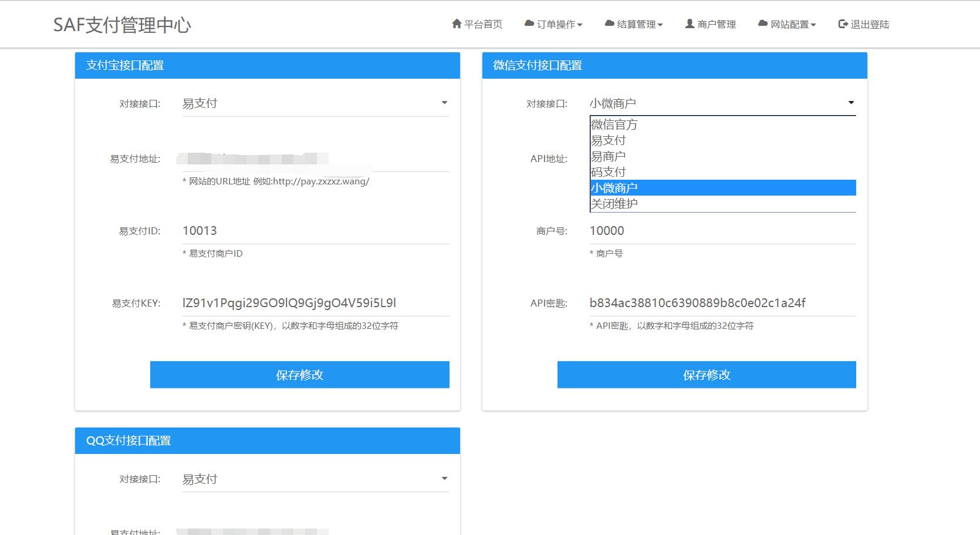Viewport: 980px width, 535px height.
Task: Click the 商户号: field label
Action: (x=552, y=231)
